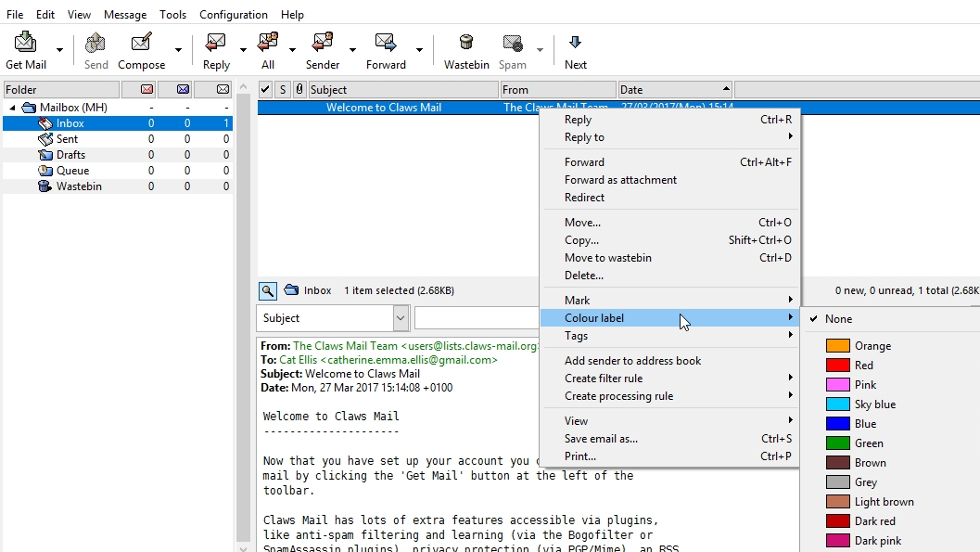
Task: Open the Message menu
Action: (x=125, y=14)
